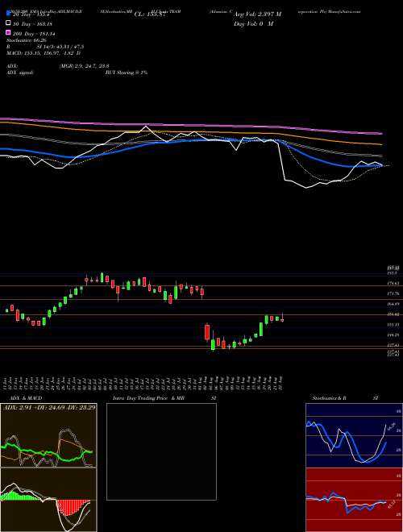Open the blue Stochastics chart panel
403x532 pixels.
(354, 435)
